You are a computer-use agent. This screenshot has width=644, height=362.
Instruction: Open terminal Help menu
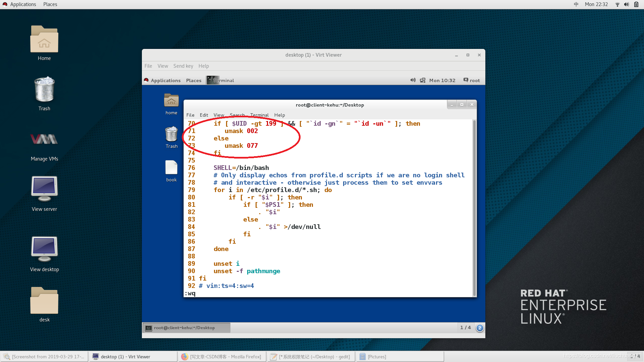279,115
